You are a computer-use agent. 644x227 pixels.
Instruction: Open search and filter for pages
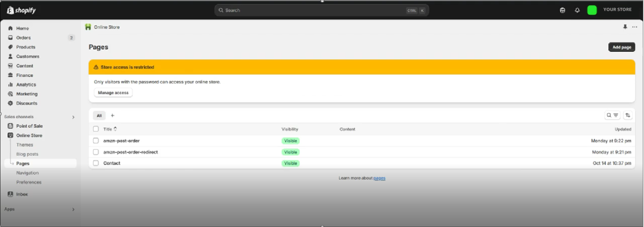(x=612, y=115)
